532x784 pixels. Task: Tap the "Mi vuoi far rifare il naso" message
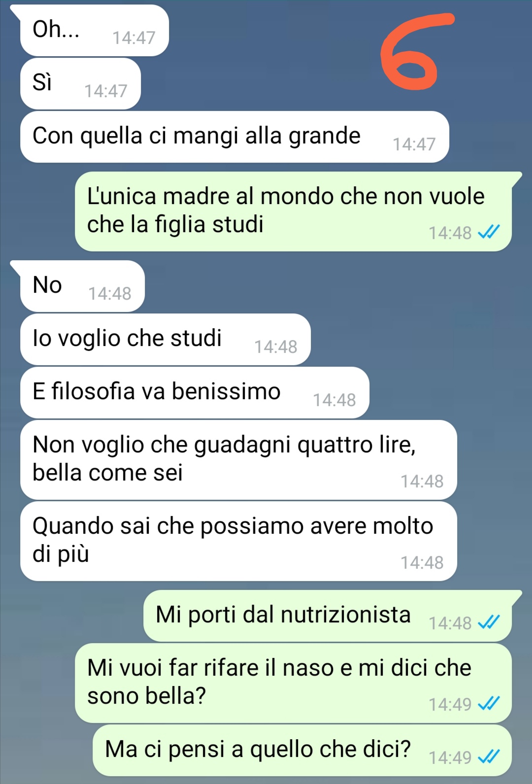point(293,683)
